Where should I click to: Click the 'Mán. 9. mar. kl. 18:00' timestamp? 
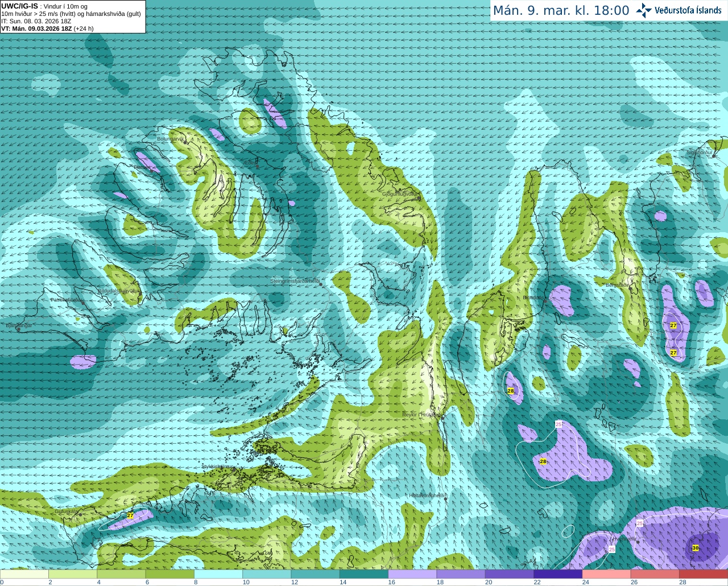pyautogui.click(x=561, y=11)
